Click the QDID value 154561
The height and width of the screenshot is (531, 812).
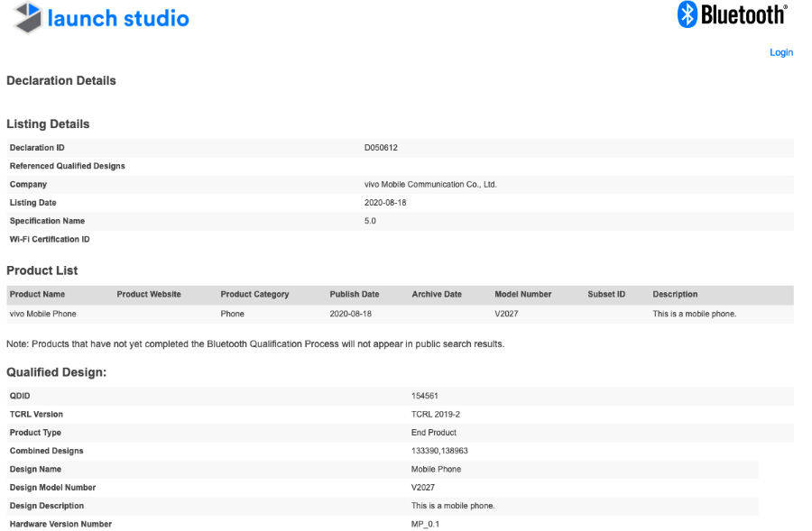point(425,396)
